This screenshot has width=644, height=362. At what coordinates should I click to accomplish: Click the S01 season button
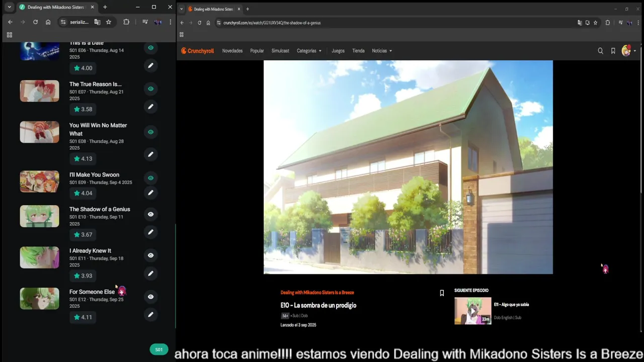coord(158,349)
